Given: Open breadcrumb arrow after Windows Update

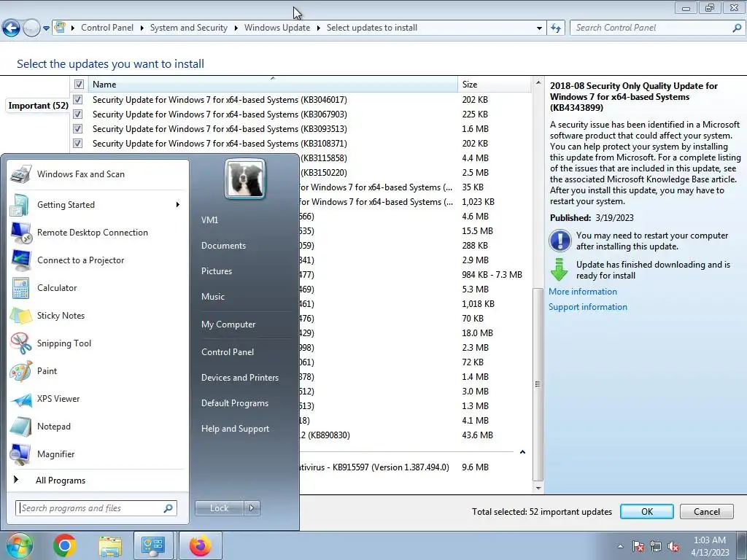Looking at the screenshot, I should 318,28.
